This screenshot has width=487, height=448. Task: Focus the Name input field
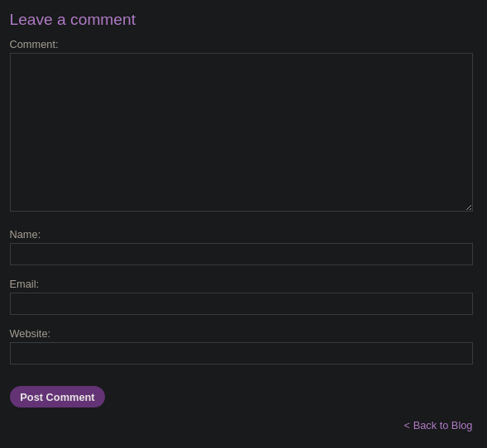pyautogui.click(x=241, y=255)
